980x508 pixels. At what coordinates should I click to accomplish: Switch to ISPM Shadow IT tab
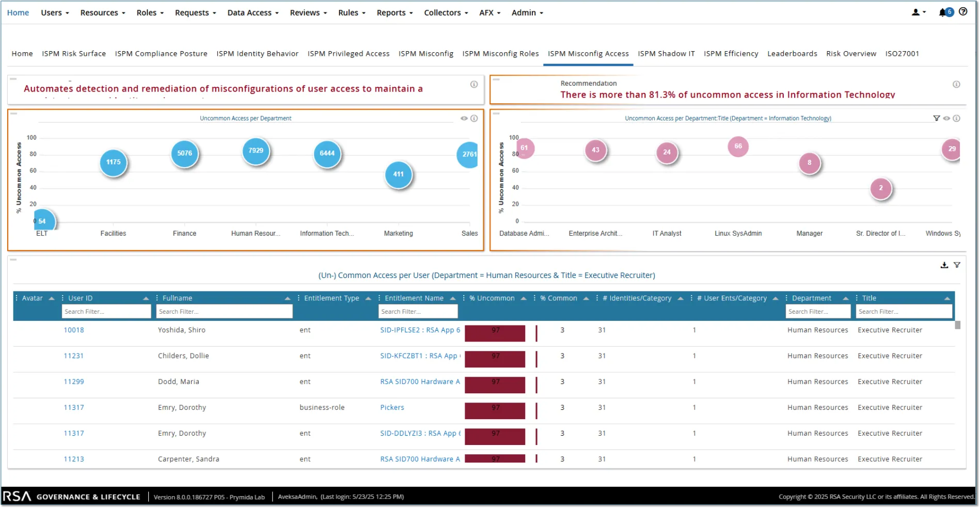coord(666,54)
